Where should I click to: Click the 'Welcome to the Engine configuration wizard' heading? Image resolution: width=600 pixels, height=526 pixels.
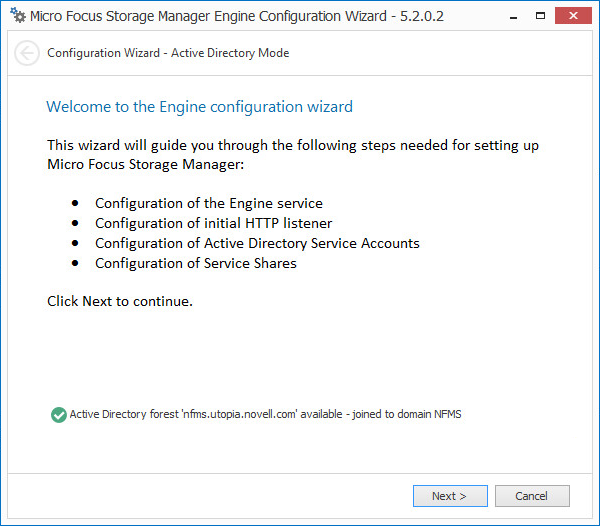point(200,106)
